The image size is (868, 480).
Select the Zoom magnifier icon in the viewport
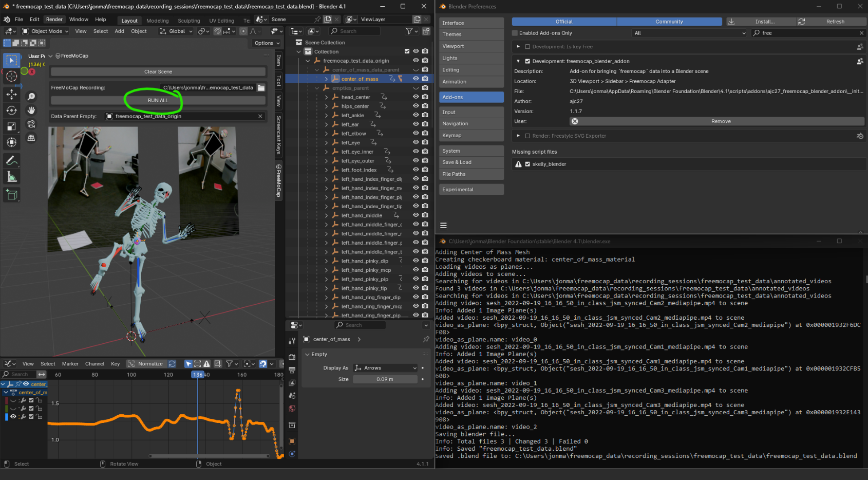click(31, 97)
